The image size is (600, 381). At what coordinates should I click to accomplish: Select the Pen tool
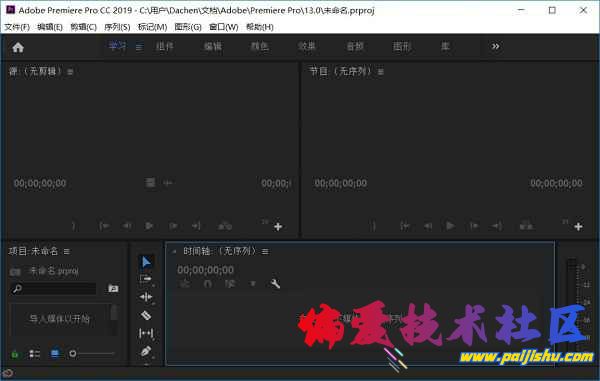click(x=146, y=352)
